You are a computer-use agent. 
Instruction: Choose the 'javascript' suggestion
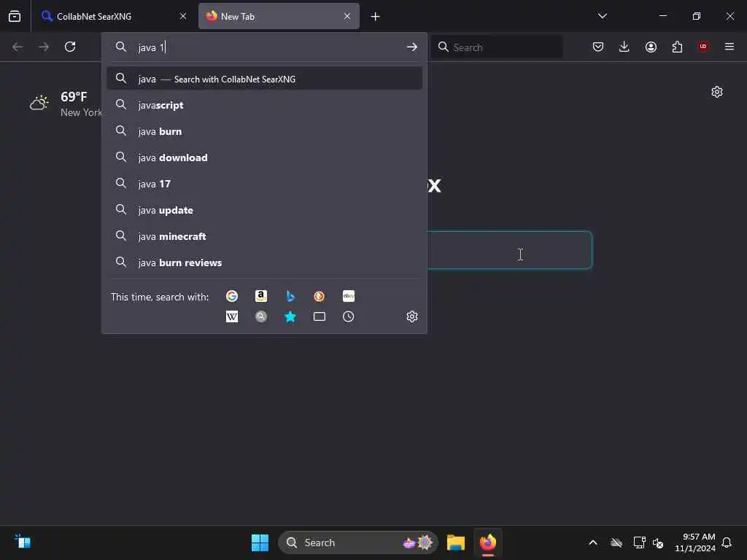(x=264, y=105)
